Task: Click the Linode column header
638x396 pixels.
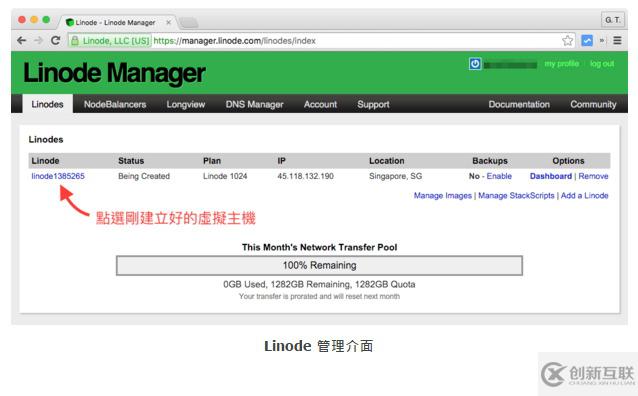Action: point(46,161)
